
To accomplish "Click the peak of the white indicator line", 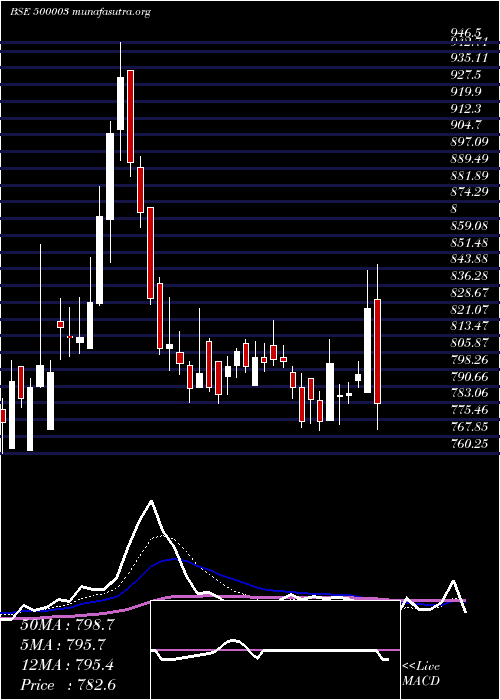I will pos(151,501).
